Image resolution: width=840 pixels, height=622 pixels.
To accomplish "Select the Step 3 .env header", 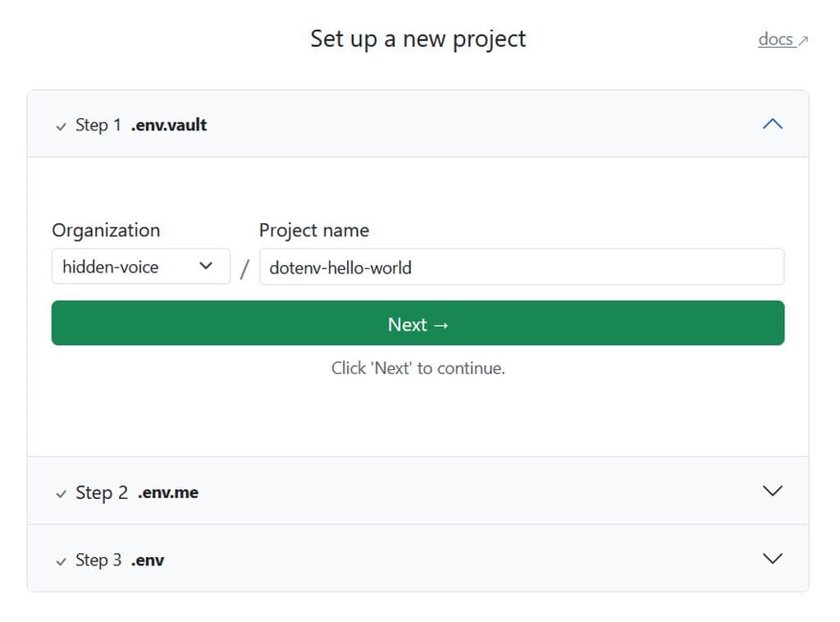I will 120,560.
